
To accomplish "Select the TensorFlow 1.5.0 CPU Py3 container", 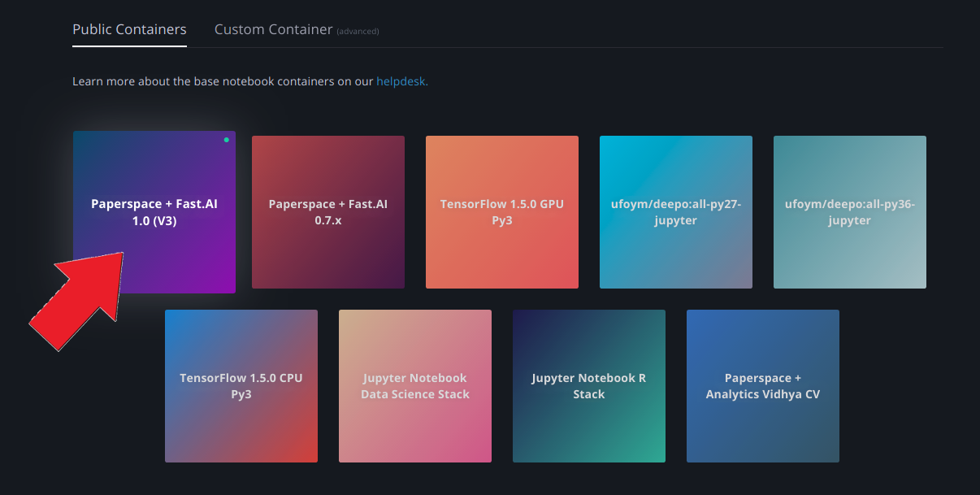I will (241, 386).
